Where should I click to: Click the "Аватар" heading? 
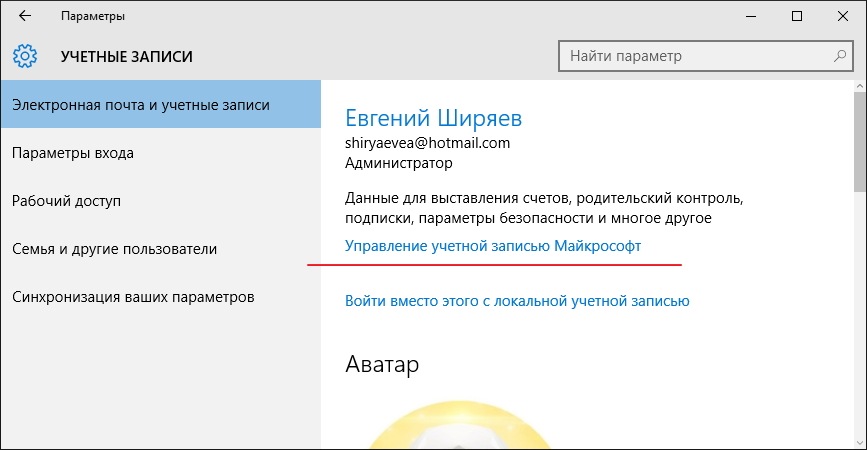[382, 364]
